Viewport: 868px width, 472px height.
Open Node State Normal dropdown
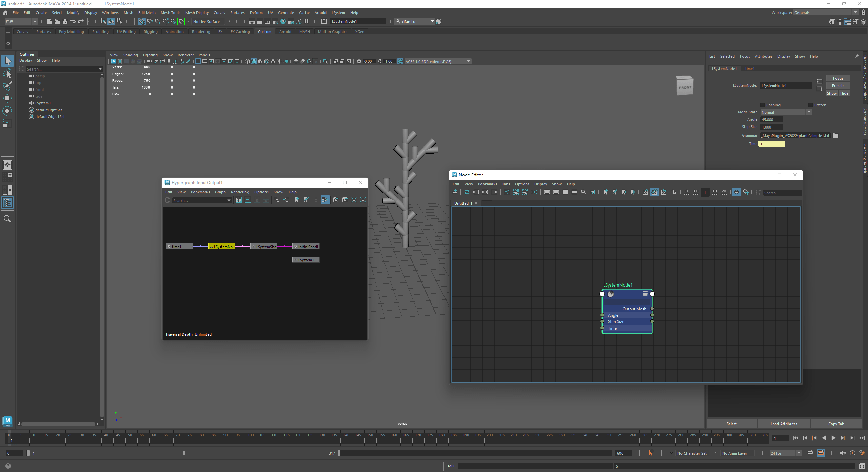pyautogui.click(x=786, y=112)
